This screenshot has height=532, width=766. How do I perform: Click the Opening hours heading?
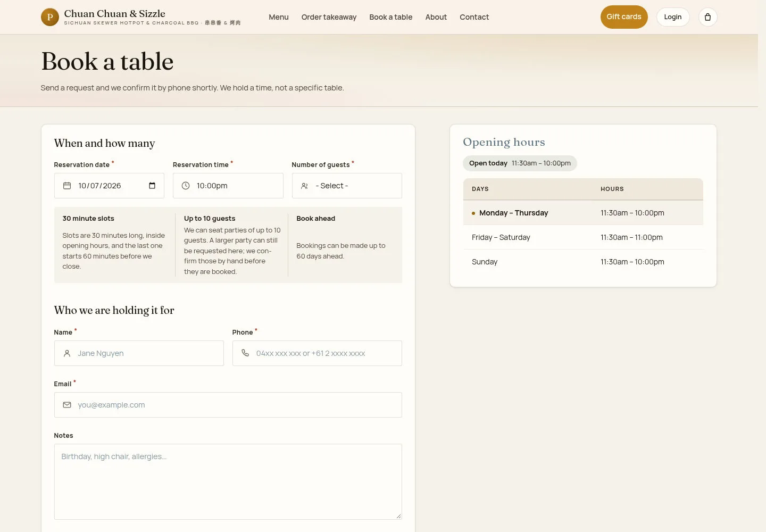(504, 142)
